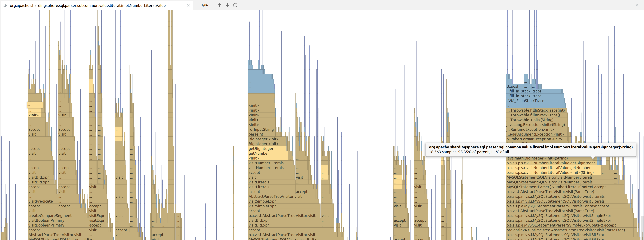Open the search options dropdown magnifier

click(5, 5)
